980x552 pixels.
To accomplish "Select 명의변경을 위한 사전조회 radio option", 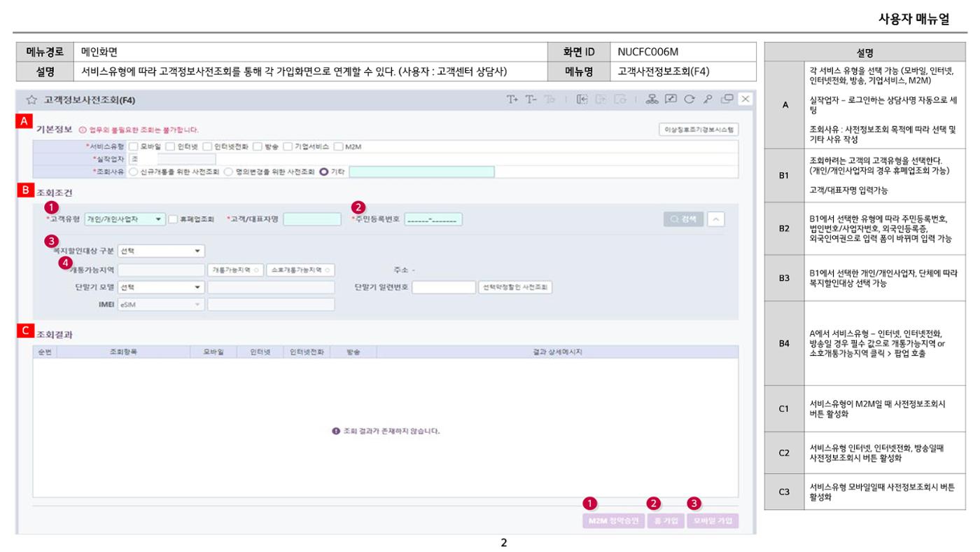I will [228, 172].
